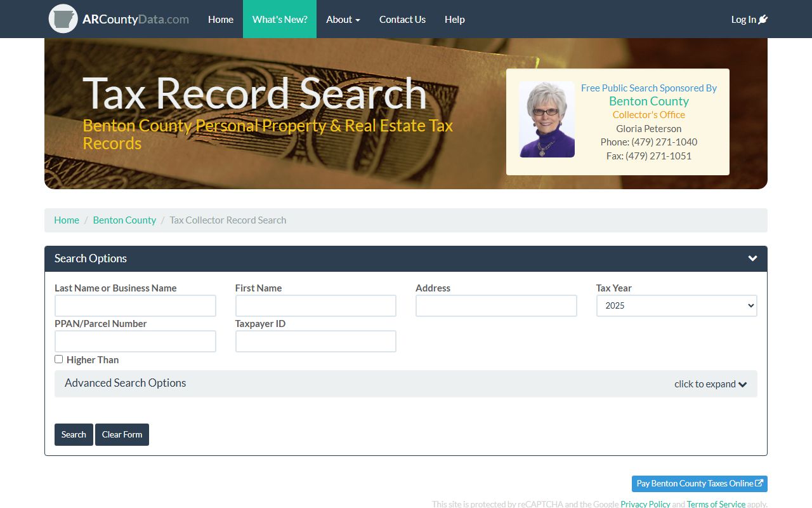Screen dimensions: 812x508
Task: Click the First Name input field
Action: pos(315,305)
